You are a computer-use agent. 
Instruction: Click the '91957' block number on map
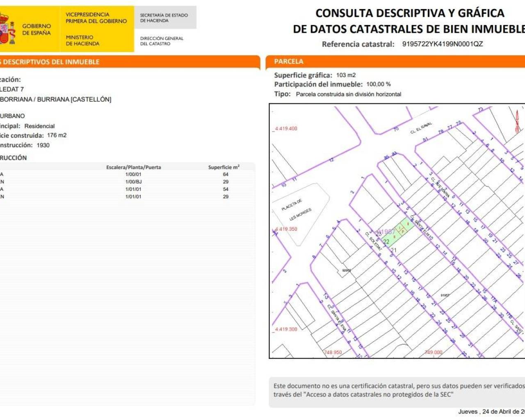(445, 295)
